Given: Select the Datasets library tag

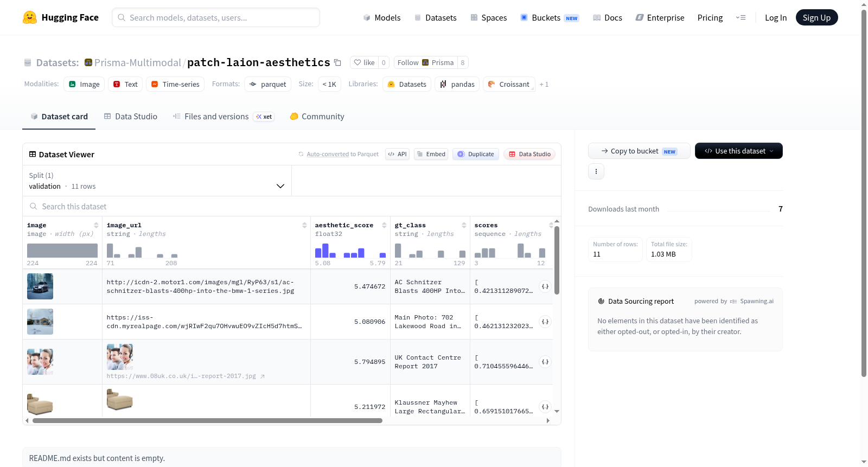Looking at the screenshot, I should (x=407, y=84).
